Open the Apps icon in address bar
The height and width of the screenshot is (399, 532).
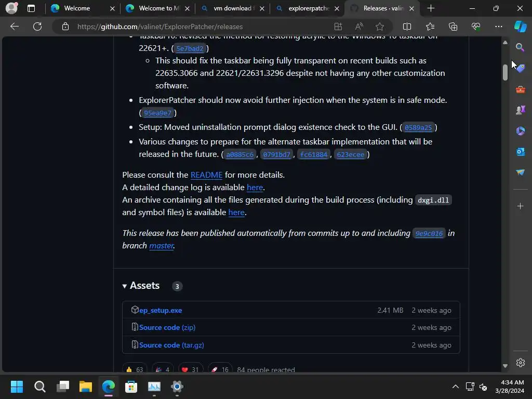338,26
